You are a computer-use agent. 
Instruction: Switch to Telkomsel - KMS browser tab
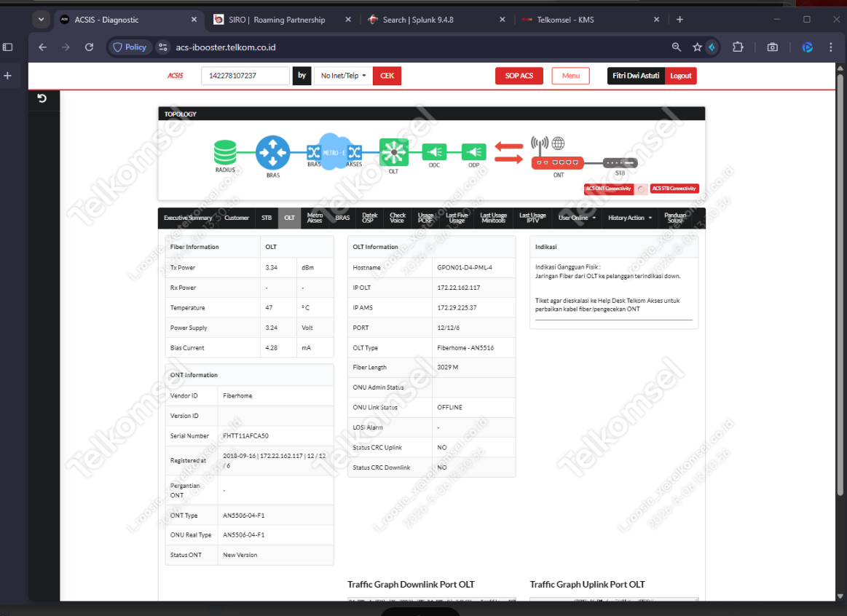(565, 20)
